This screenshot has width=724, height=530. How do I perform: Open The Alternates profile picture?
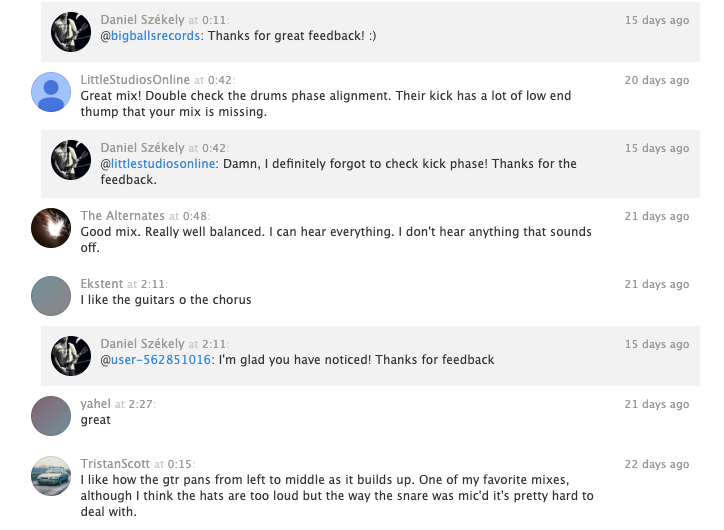(x=51, y=228)
